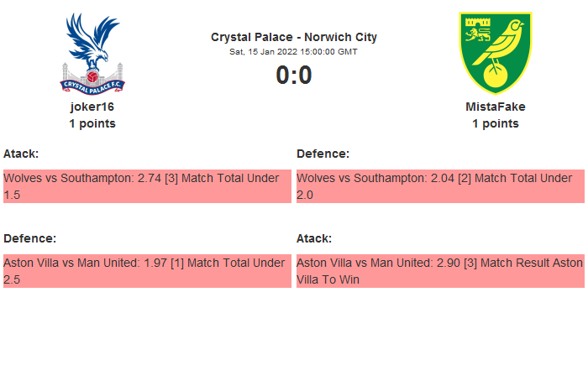Image resolution: width=588 pixels, height=386 pixels.
Task: Click the Crystal Palace F.C. ribbon banner
Action: 92,83
